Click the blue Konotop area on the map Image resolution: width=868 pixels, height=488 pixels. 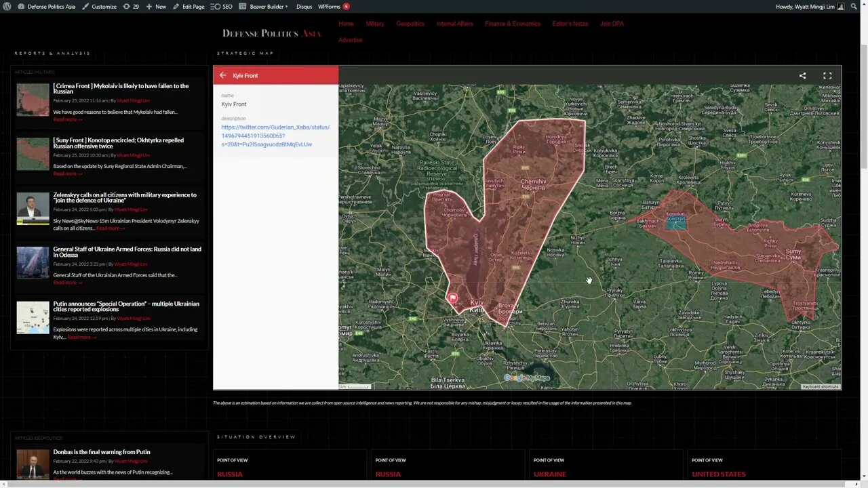pos(675,221)
